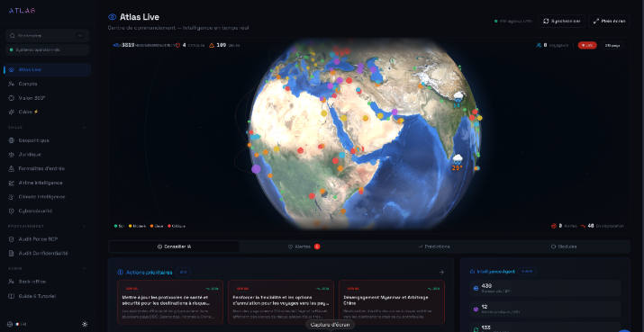Click the 12 statistic row in Intelligence Agent
This screenshot has height=332, width=644.
[545, 309]
